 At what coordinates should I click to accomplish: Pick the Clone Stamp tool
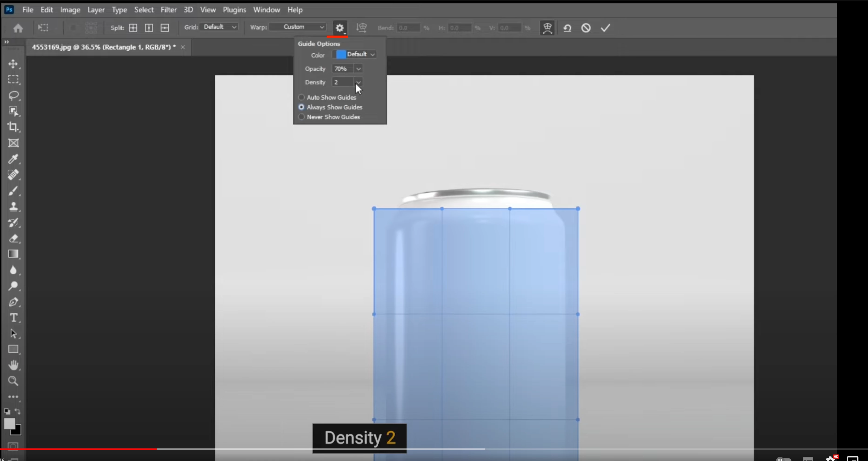[13, 206]
